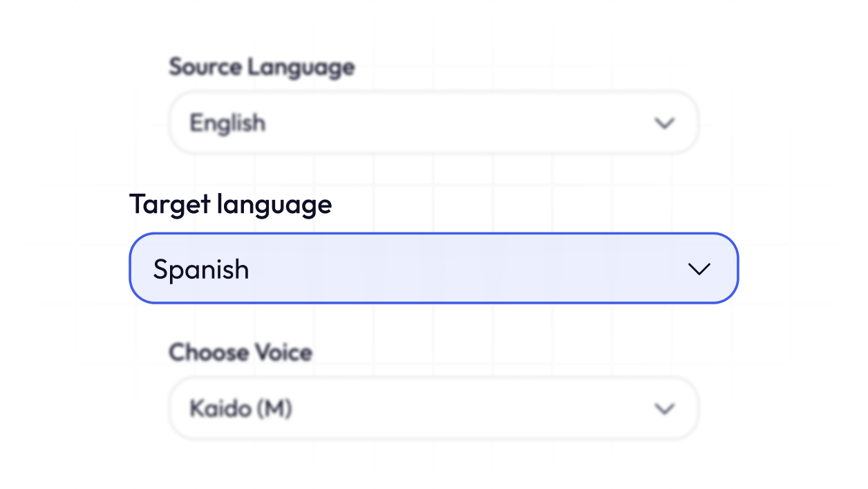The image size is (868, 489).
Task: Click the "Source Language" field label
Action: tap(262, 67)
